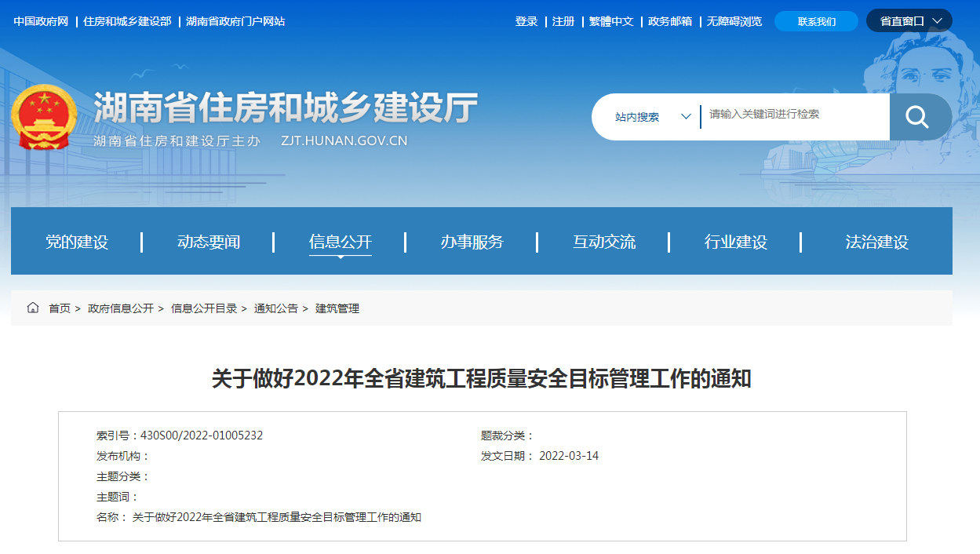Switch to 繁體中文 language
This screenshot has width=980, height=554.
[611, 21]
